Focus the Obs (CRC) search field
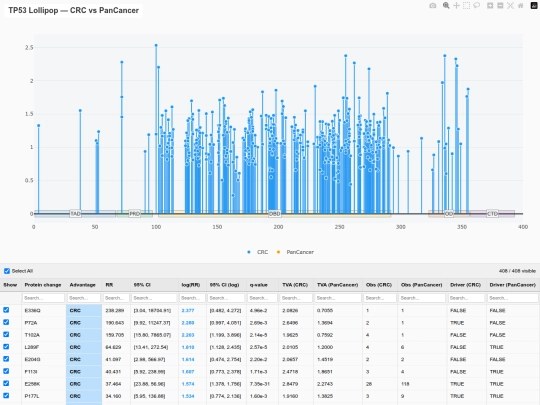540x405 pixels. tap(380, 298)
